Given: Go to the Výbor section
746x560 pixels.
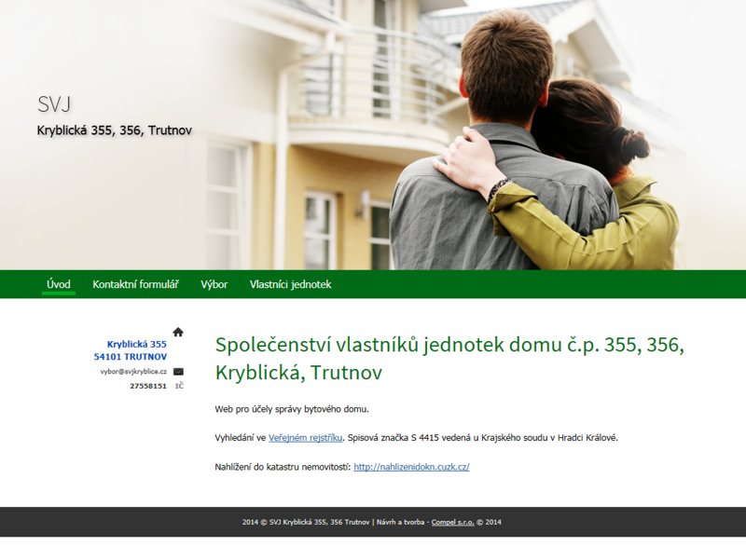Looking at the screenshot, I should [x=214, y=284].
